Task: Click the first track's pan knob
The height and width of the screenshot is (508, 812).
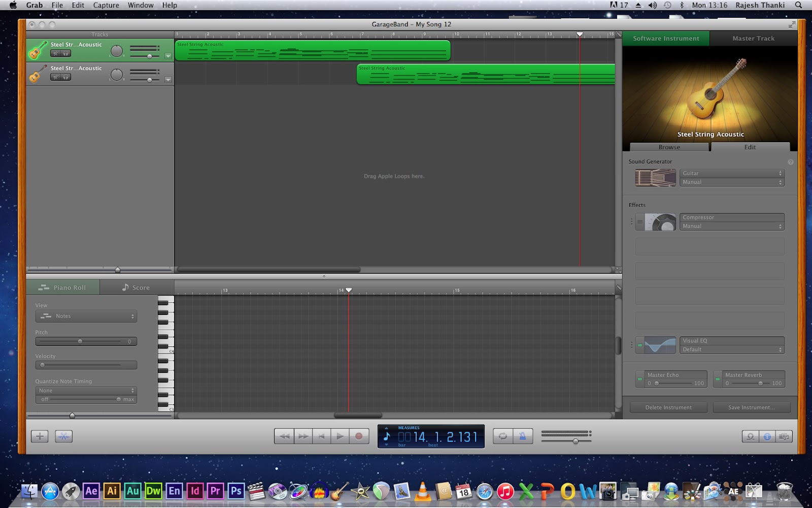Action: 117,51
